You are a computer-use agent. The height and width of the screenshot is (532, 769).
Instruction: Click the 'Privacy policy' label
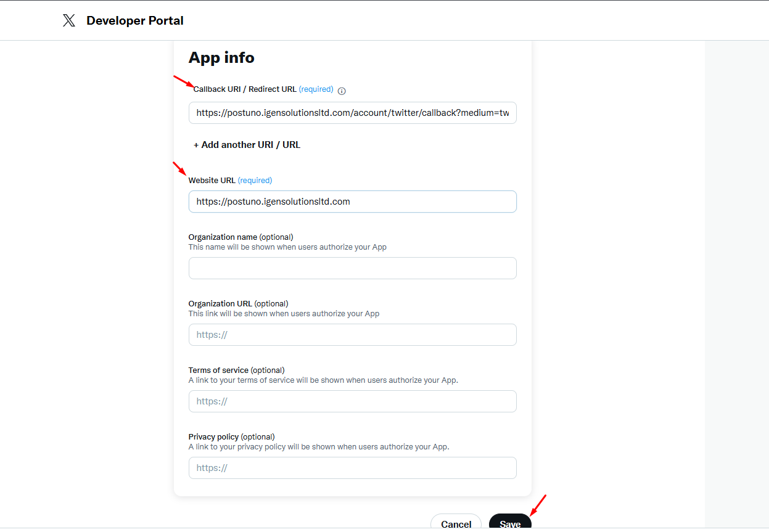[x=213, y=437]
